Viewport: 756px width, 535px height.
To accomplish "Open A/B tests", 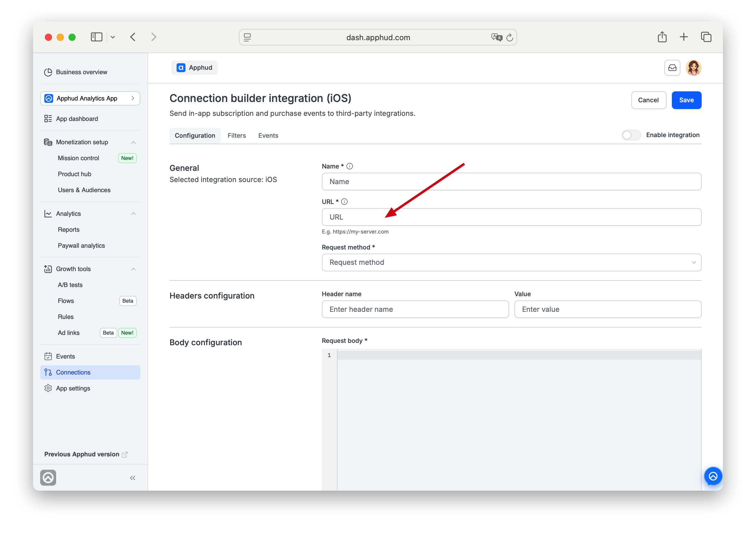I will [x=70, y=285].
